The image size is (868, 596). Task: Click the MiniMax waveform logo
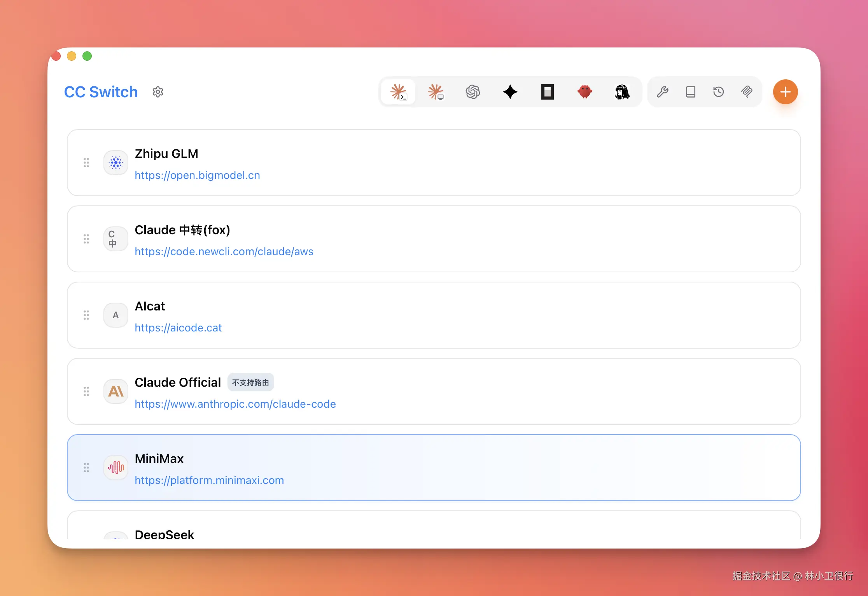pyautogui.click(x=116, y=468)
